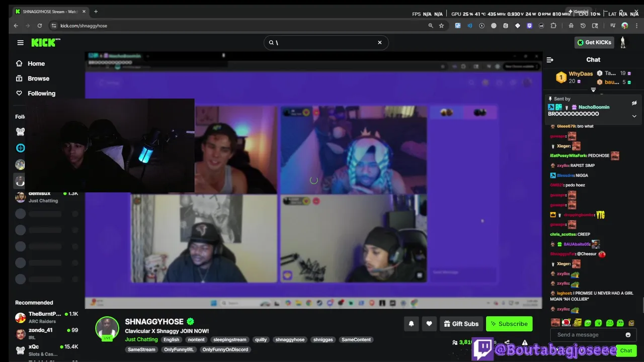The image size is (644, 362).
Task: Toggle follow heart for SHNAGGYHOSE
Action: coord(429,324)
